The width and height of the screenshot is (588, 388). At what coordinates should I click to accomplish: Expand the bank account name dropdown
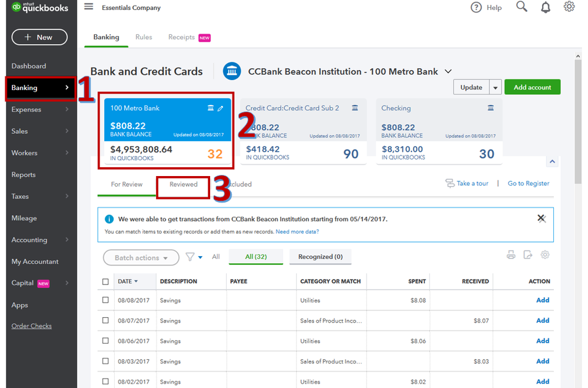point(448,71)
